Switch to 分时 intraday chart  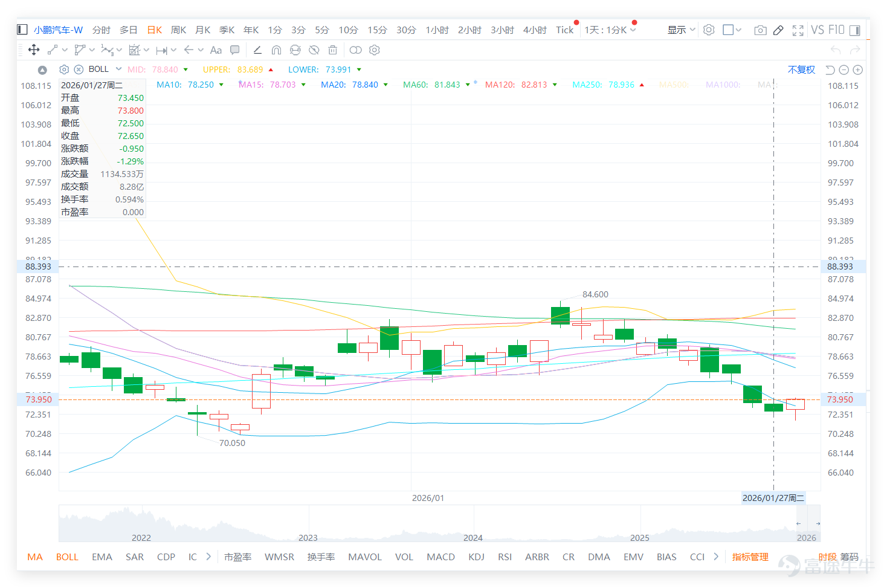coord(102,30)
